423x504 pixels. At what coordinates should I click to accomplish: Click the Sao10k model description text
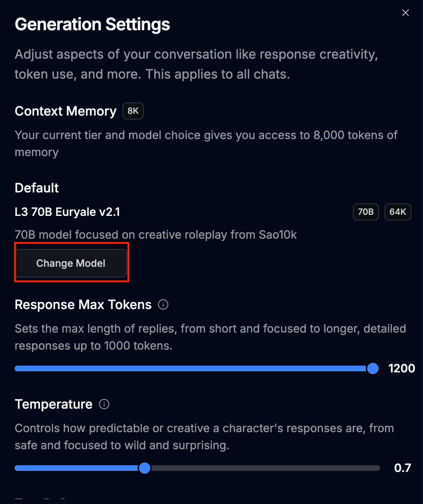coord(156,235)
